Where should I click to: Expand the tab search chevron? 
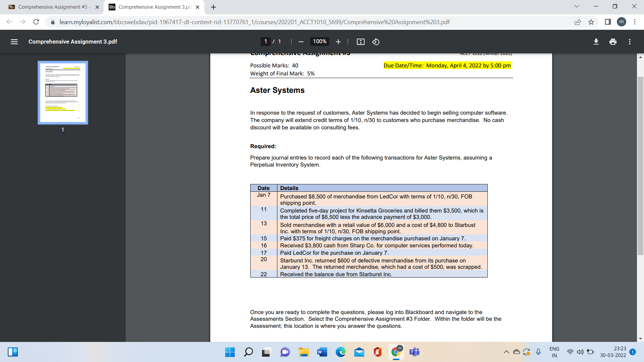[577, 6]
